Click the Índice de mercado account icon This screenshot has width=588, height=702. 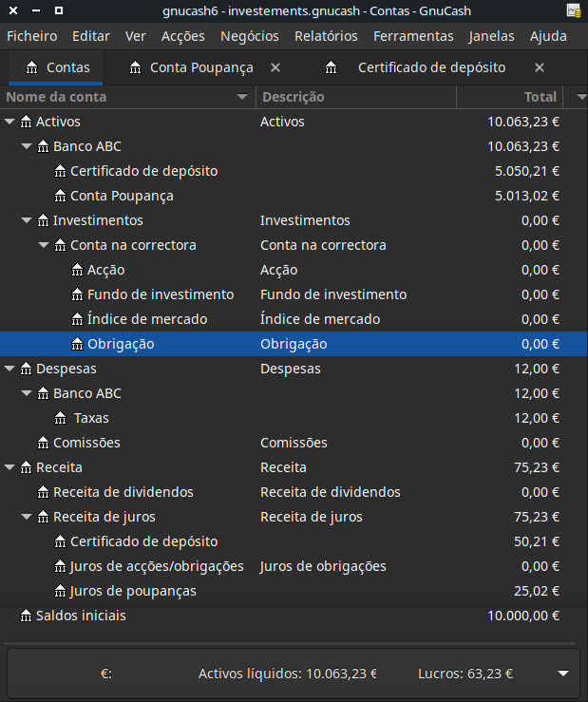click(77, 319)
